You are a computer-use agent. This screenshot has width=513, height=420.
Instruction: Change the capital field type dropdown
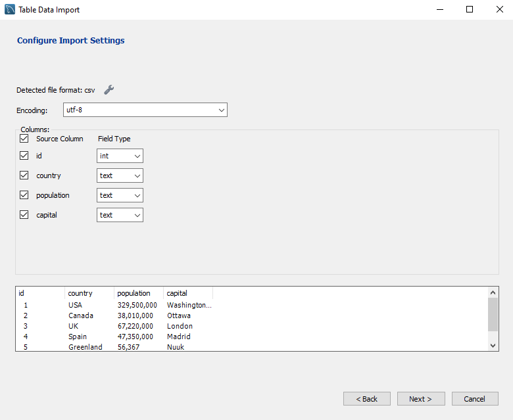120,215
